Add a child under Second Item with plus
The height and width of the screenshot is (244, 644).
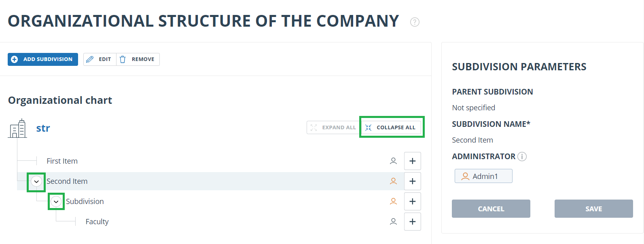point(413,181)
